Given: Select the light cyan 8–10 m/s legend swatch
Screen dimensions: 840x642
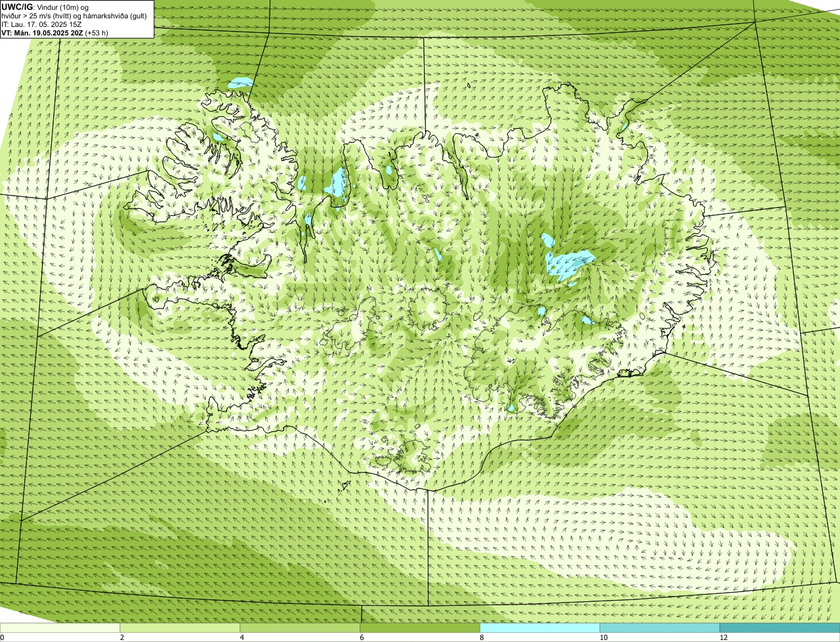Looking at the screenshot, I should [x=541, y=628].
